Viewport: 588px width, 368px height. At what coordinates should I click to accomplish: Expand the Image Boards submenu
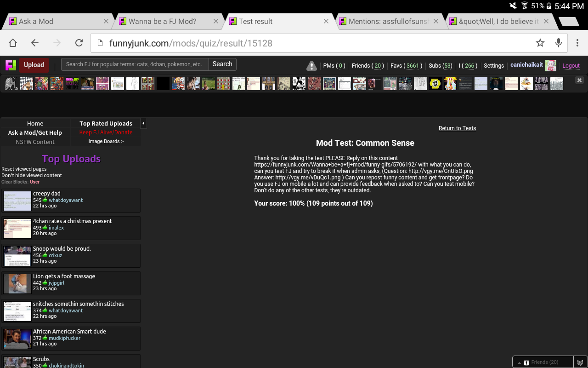tap(106, 141)
